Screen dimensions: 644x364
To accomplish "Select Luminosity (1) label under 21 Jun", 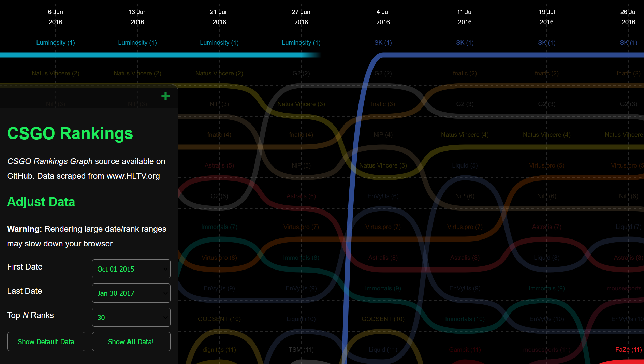I will [219, 43].
